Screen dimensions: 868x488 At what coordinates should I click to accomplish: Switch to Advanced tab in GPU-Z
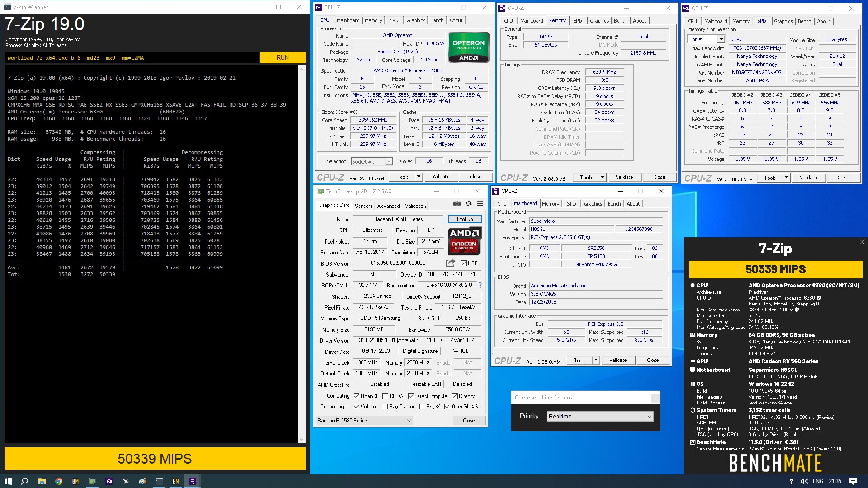click(x=388, y=206)
